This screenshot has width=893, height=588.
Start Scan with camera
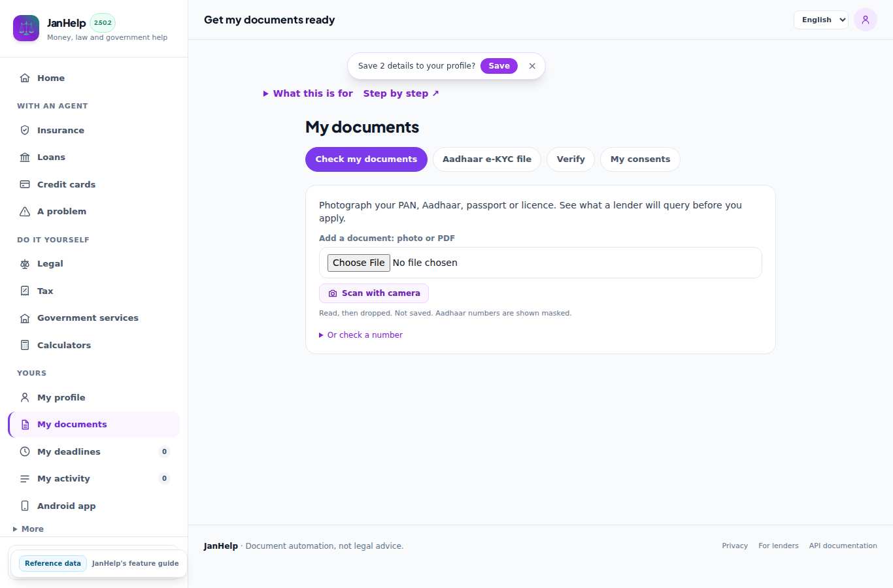(x=374, y=293)
